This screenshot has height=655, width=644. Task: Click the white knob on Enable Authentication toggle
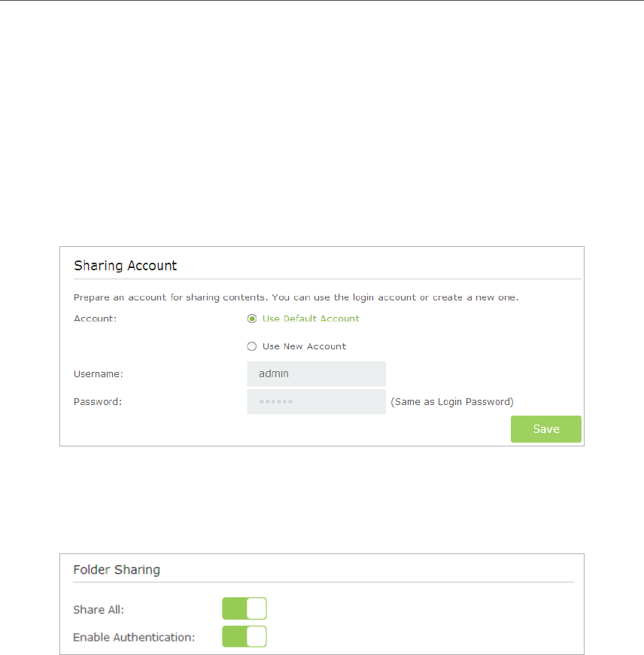[257, 637]
